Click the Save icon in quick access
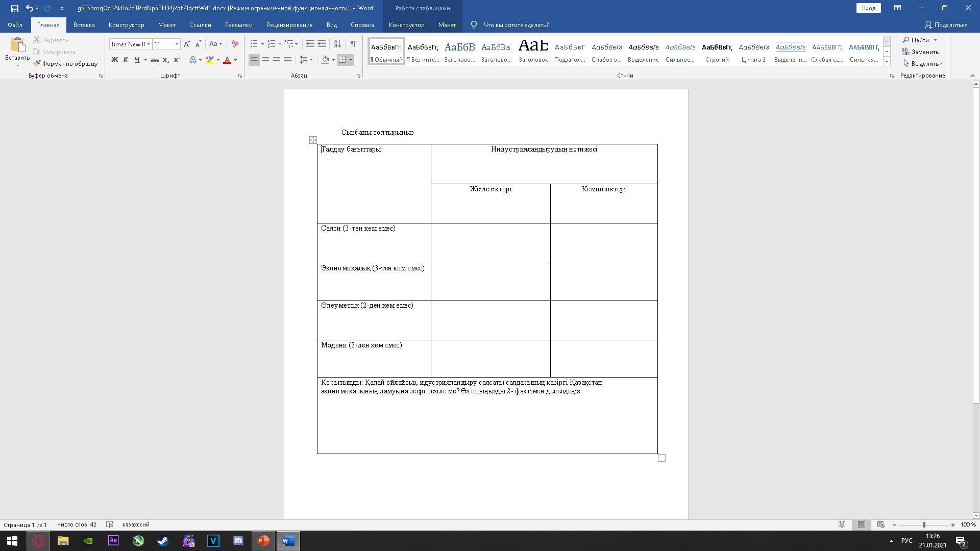This screenshot has width=980, height=551. pyautogui.click(x=14, y=8)
